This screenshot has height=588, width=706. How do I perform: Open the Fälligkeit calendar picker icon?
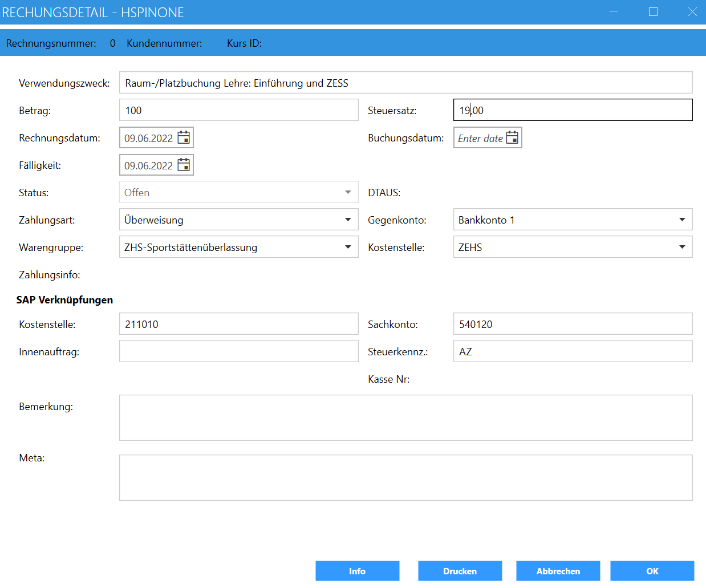(x=184, y=165)
